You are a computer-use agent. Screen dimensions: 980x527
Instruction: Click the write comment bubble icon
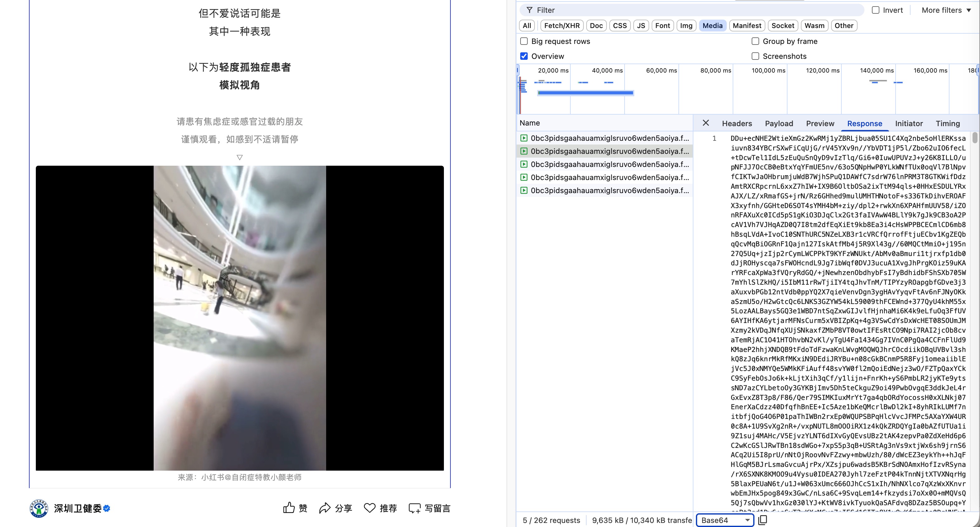[x=414, y=508]
